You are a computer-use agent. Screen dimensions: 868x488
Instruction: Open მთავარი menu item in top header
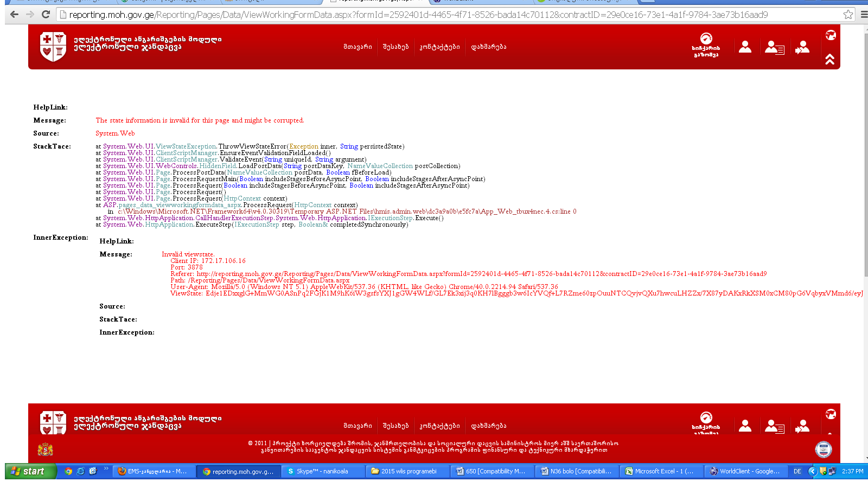tap(358, 47)
